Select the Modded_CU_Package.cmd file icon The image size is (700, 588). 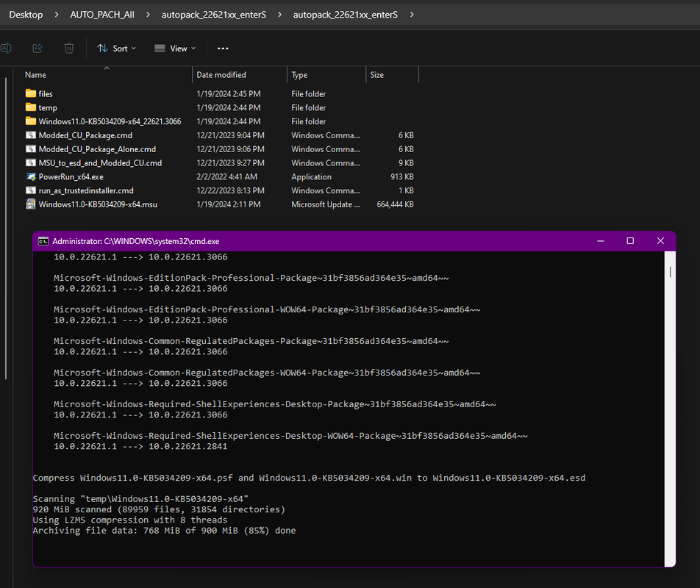pyautogui.click(x=31, y=135)
